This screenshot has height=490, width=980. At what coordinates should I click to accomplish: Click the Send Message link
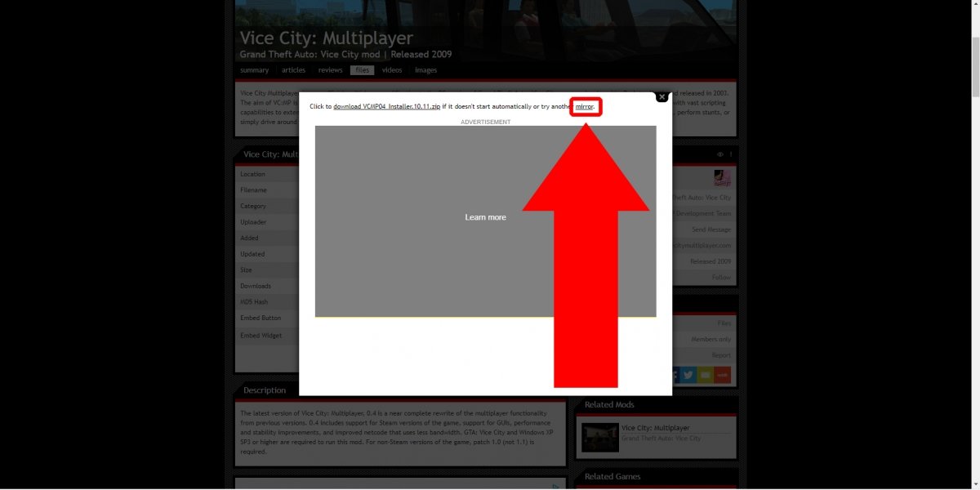point(711,229)
